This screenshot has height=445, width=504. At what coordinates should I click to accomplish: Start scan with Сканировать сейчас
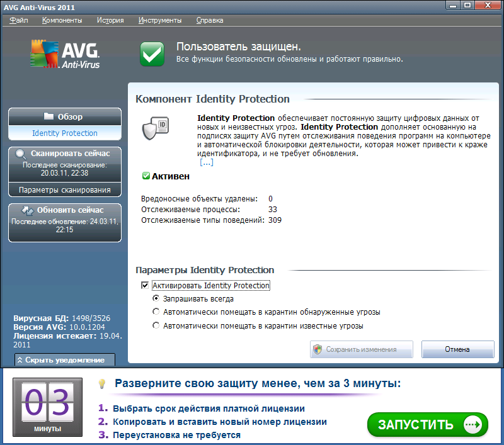(x=65, y=164)
